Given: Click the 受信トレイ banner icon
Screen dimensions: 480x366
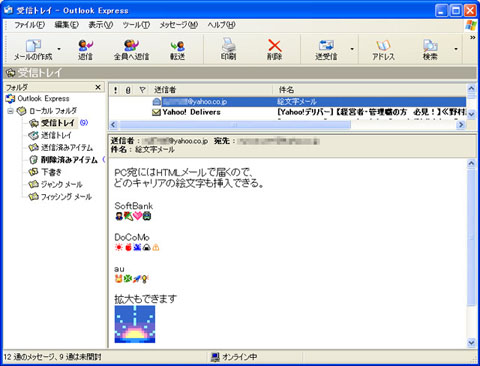Looking at the screenshot, I should click(11, 73).
